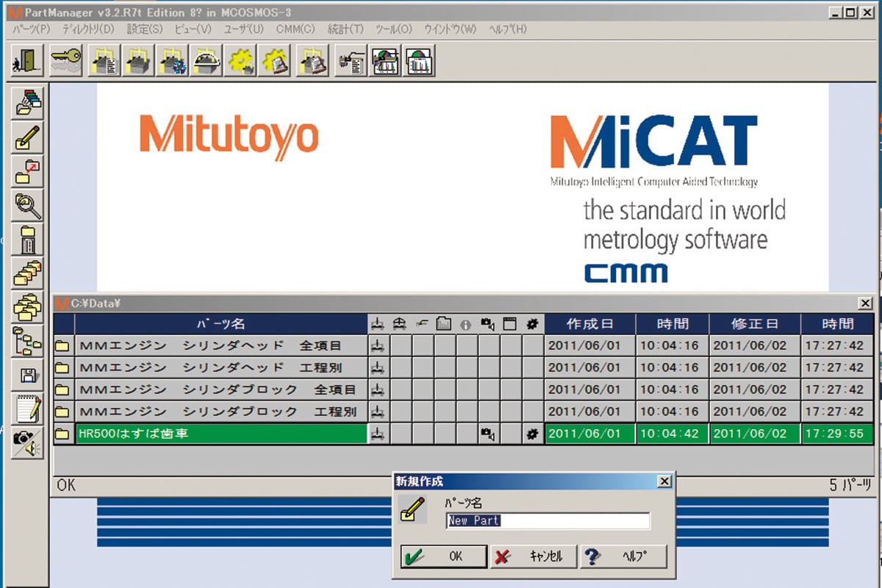Click the camera and speaker sidebar icon
882x588 pixels.
tap(28, 442)
